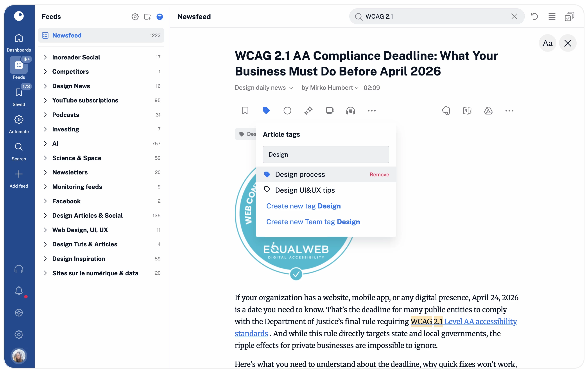Screen dimensions: 588x373
Task: Send article to Evernote icon
Action: point(446,111)
